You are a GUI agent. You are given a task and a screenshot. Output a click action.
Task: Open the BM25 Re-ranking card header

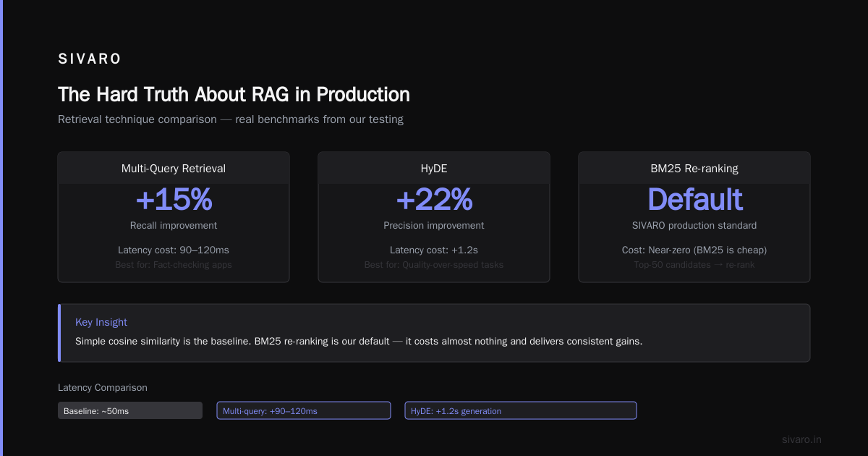coord(694,168)
